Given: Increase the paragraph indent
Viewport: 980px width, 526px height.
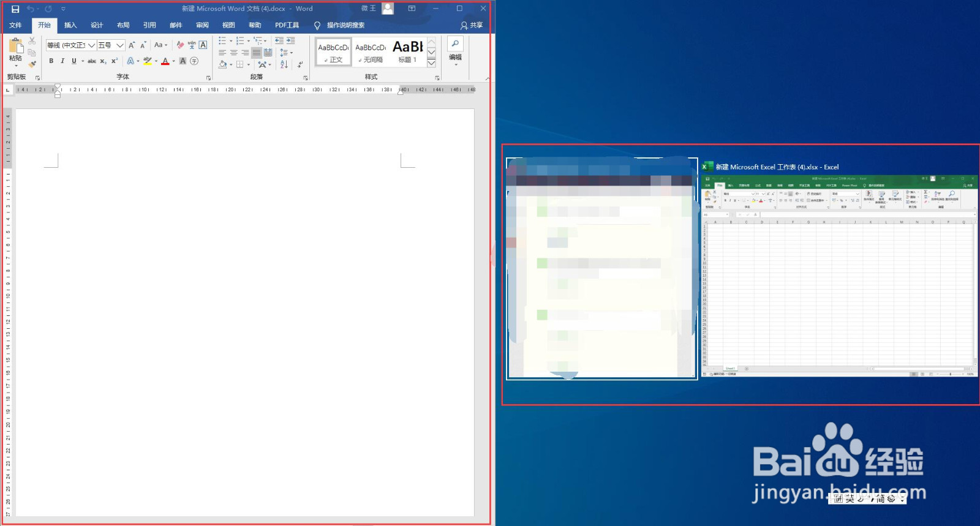Looking at the screenshot, I should coord(291,41).
